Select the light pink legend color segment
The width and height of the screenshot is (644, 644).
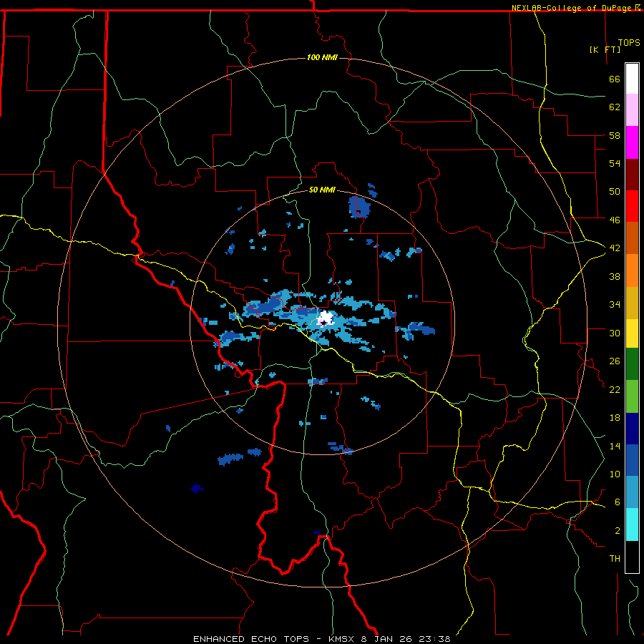coord(632,109)
